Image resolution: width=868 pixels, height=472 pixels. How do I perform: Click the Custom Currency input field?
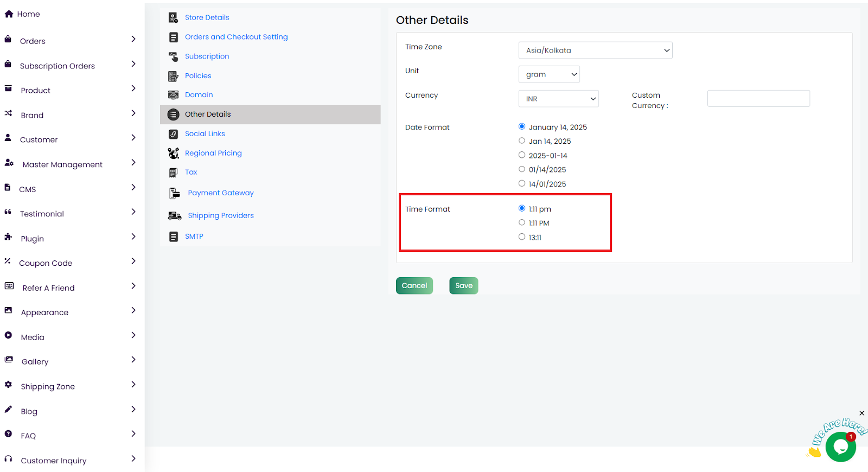758,99
